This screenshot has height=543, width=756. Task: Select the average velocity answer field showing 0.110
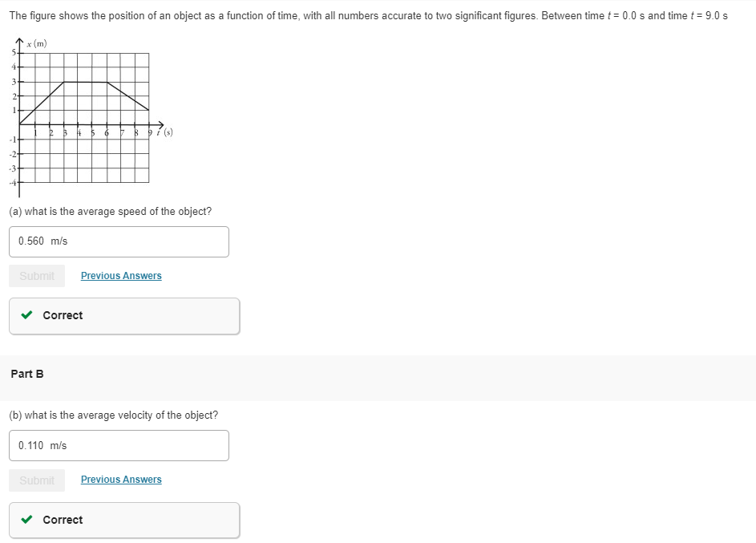pos(119,445)
